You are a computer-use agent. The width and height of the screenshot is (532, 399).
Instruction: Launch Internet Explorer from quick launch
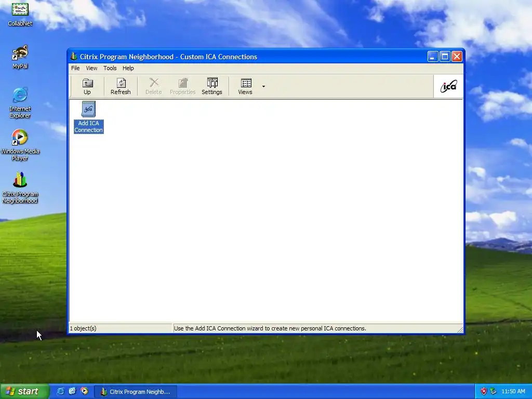tap(60, 391)
